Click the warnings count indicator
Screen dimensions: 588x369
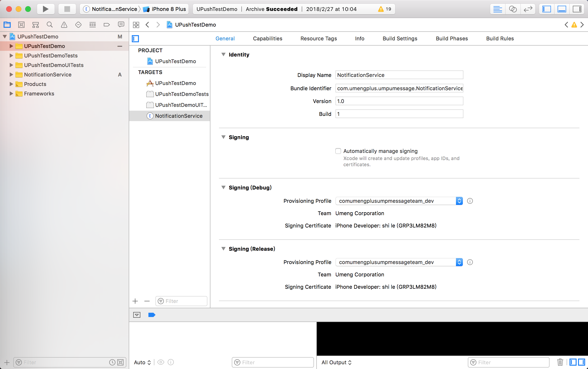pos(385,9)
